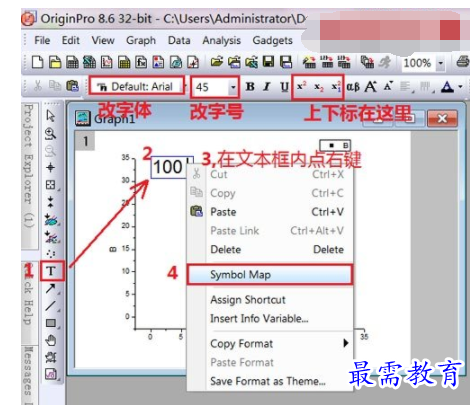The image size is (470, 405).
Task: Click the Save Project disk icon
Action: [x=269, y=62]
